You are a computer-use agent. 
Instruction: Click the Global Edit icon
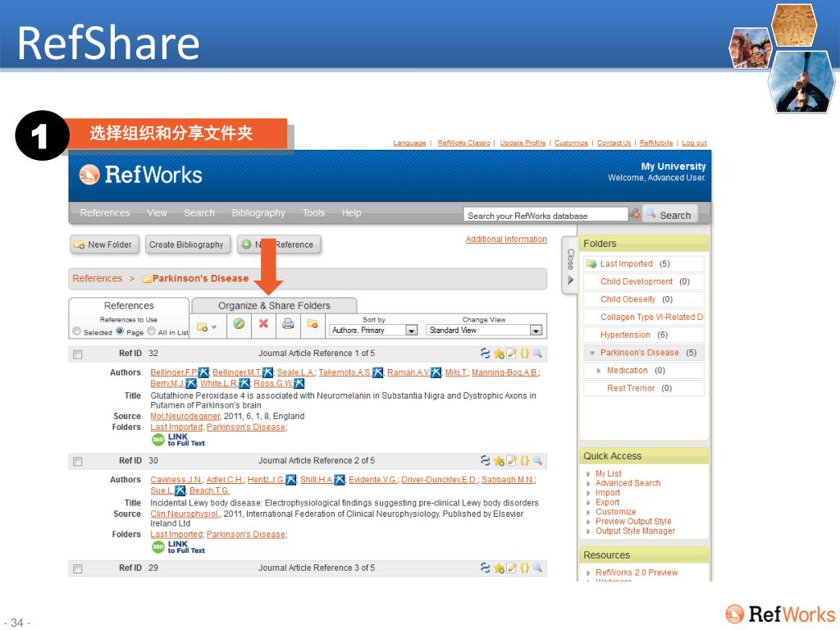[x=239, y=323]
